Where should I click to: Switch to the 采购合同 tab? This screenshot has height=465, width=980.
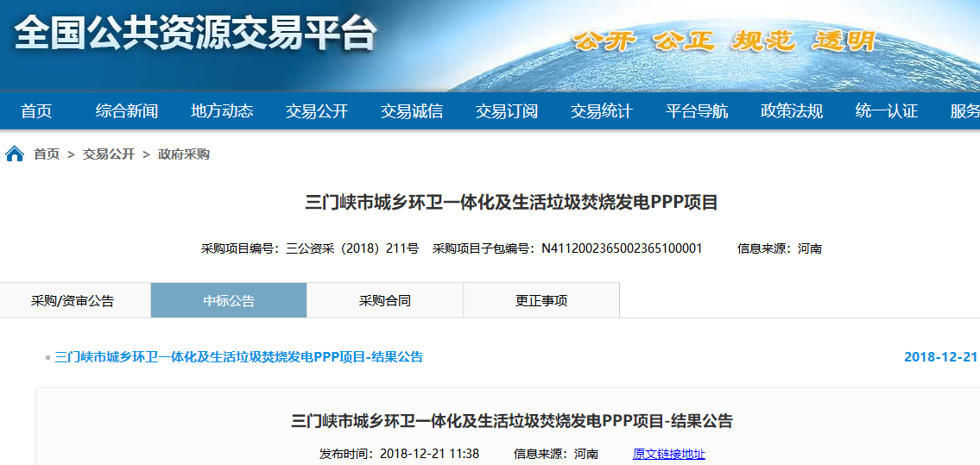[385, 301]
